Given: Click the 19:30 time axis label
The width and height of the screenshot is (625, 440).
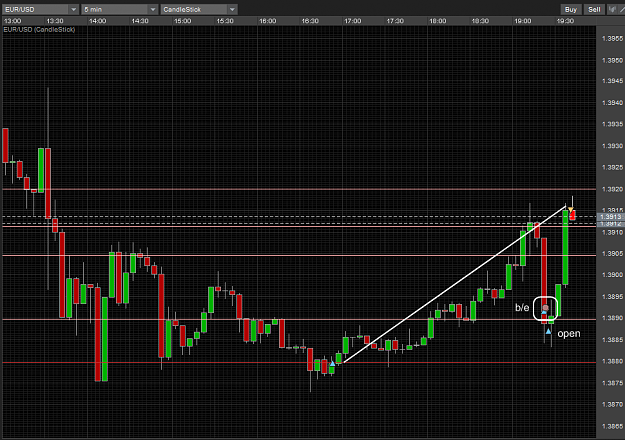Looking at the screenshot, I should (x=565, y=21).
